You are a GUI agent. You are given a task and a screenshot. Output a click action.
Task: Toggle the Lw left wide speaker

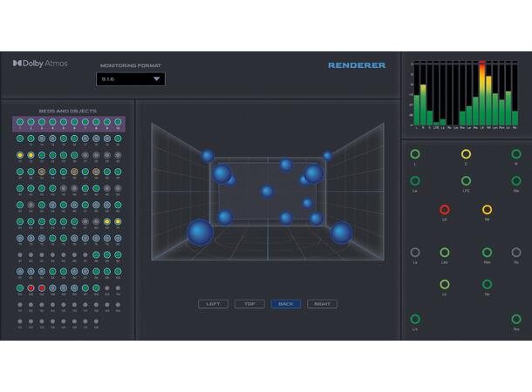(415, 181)
